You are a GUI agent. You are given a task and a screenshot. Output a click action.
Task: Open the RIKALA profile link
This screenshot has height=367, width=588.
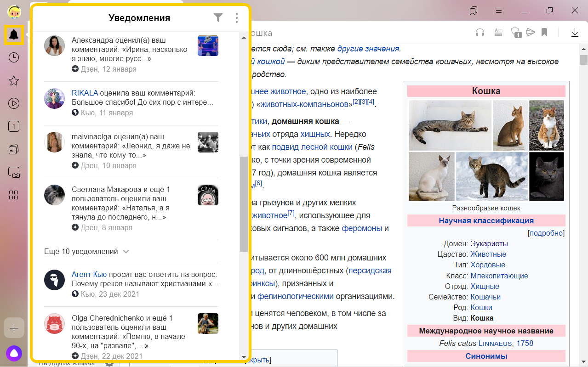(85, 93)
